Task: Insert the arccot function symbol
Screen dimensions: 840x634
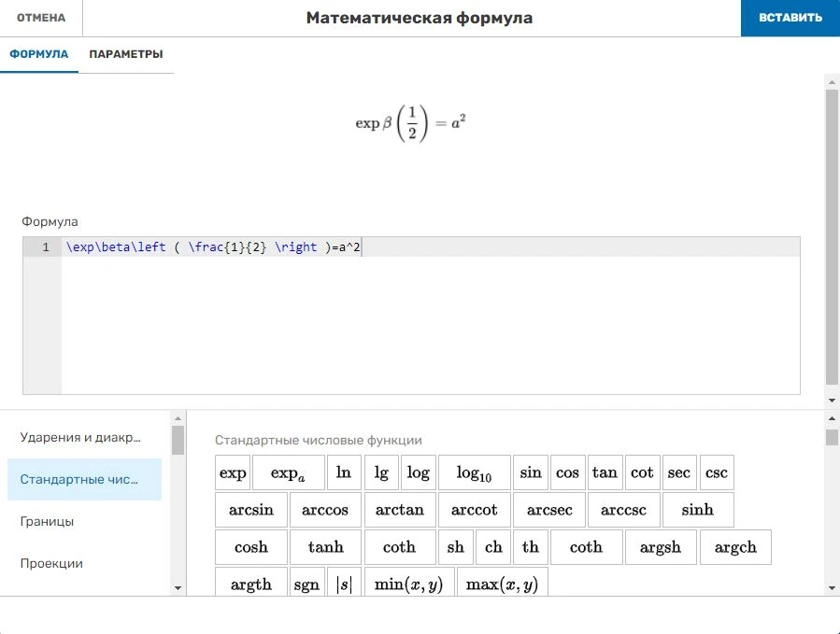Action: (475, 510)
